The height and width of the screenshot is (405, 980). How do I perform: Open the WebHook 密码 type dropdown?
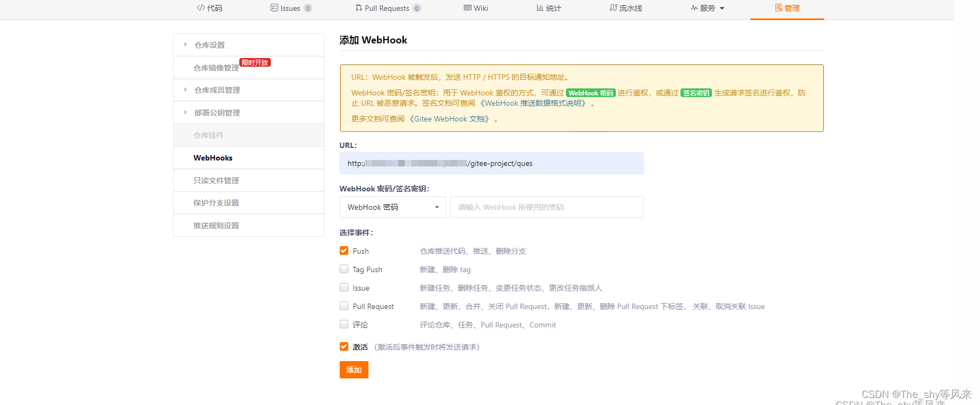pos(392,207)
